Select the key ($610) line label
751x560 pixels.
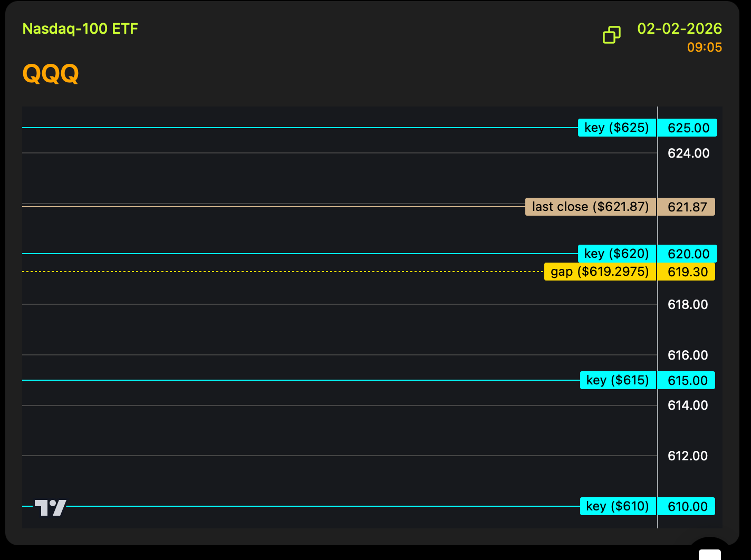coord(618,506)
